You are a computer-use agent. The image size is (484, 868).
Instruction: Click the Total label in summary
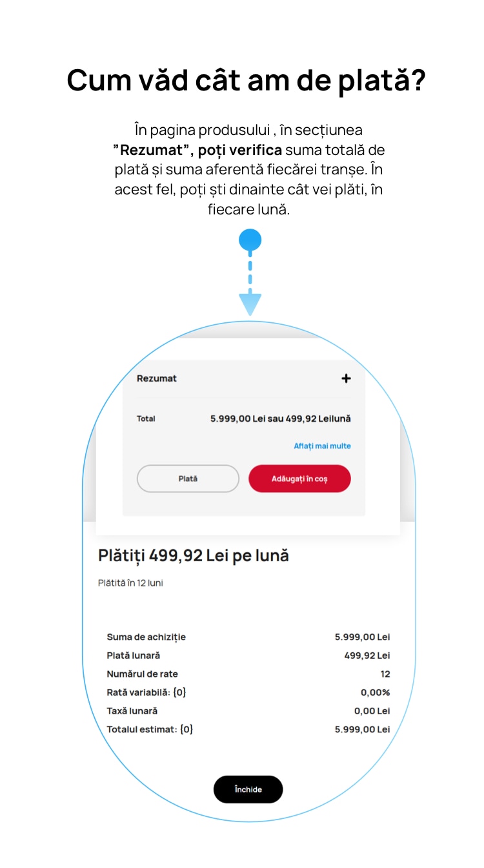coord(146,418)
